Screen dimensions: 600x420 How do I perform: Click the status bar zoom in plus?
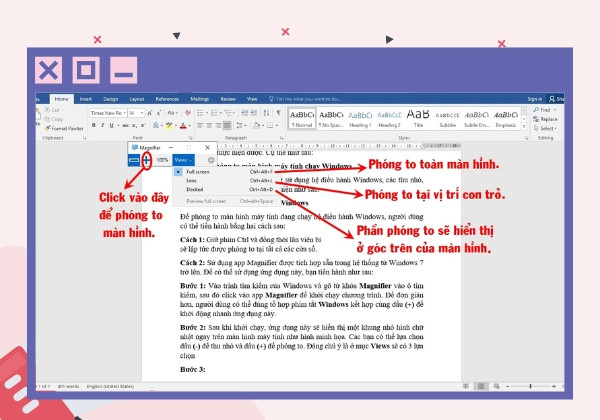[x=554, y=386]
